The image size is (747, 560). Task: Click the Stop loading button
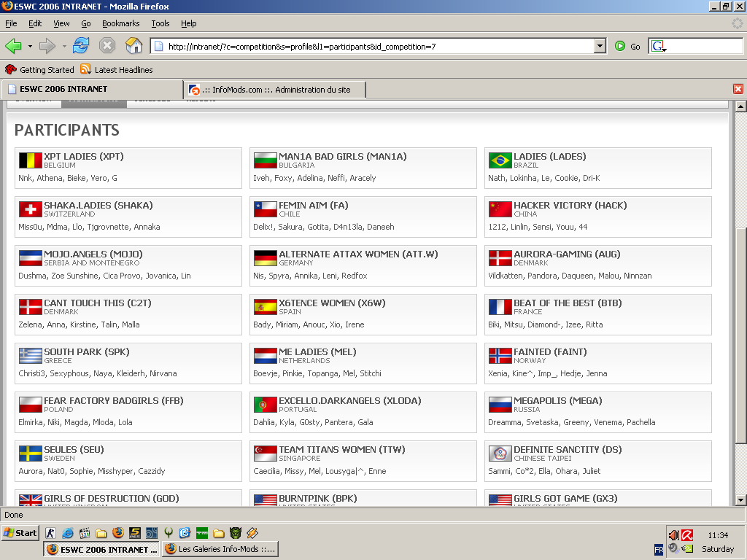click(107, 46)
